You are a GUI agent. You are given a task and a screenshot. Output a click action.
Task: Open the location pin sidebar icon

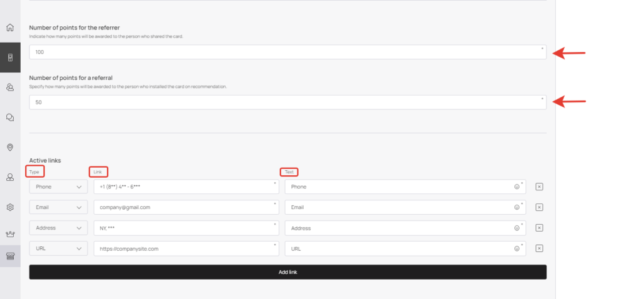tap(10, 147)
